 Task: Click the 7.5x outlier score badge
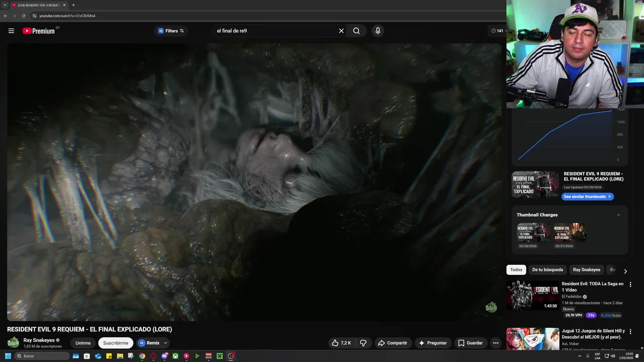coord(591,315)
